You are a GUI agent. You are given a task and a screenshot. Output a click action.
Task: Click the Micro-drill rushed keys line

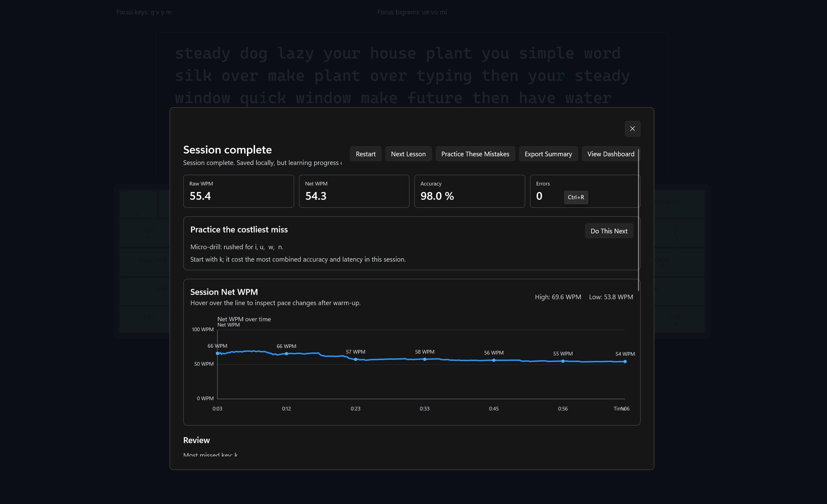(x=237, y=247)
